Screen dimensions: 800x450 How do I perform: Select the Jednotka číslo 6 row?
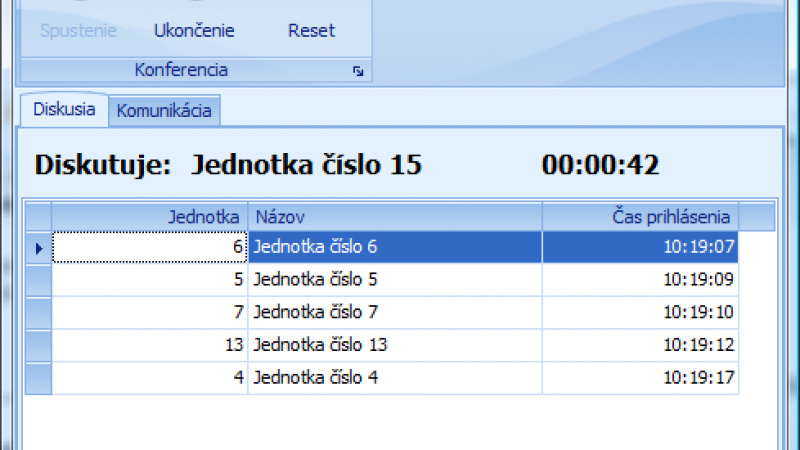click(394, 247)
